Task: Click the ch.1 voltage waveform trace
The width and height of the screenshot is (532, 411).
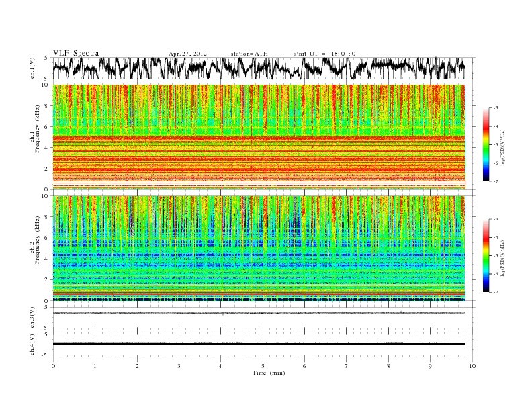Action: [259, 68]
